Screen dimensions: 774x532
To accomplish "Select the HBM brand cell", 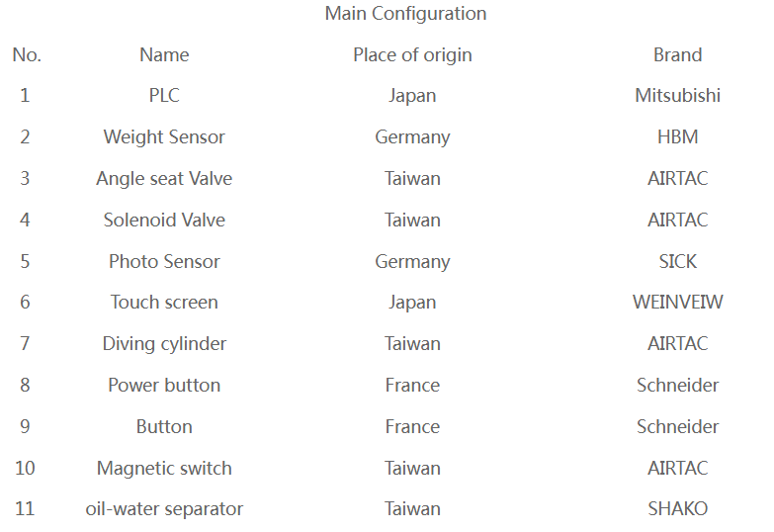I will tap(677, 137).
